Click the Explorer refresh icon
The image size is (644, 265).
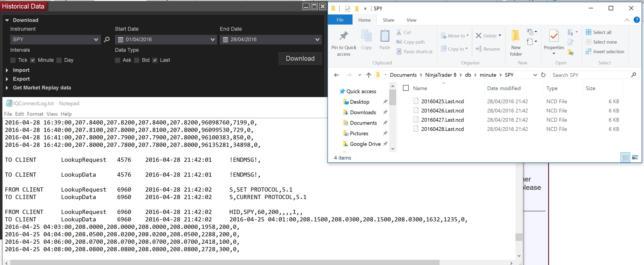point(543,75)
